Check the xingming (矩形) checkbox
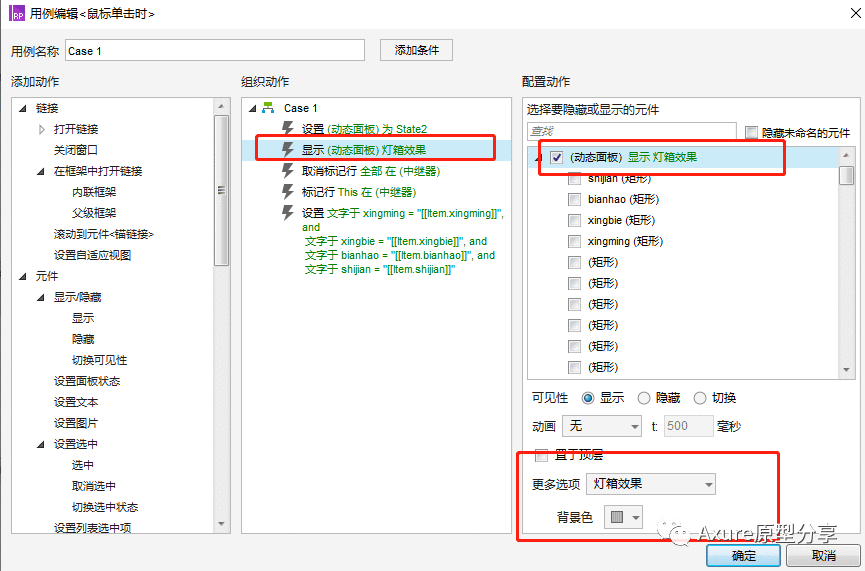 (574, 241)
